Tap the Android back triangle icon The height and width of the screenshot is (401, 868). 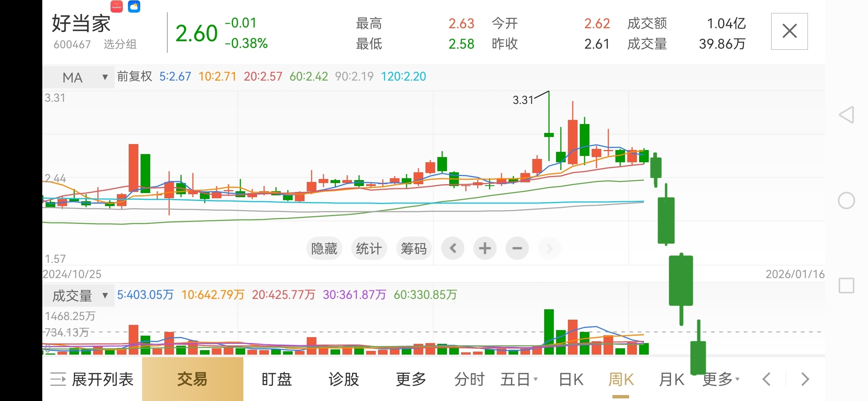[846, 115]
